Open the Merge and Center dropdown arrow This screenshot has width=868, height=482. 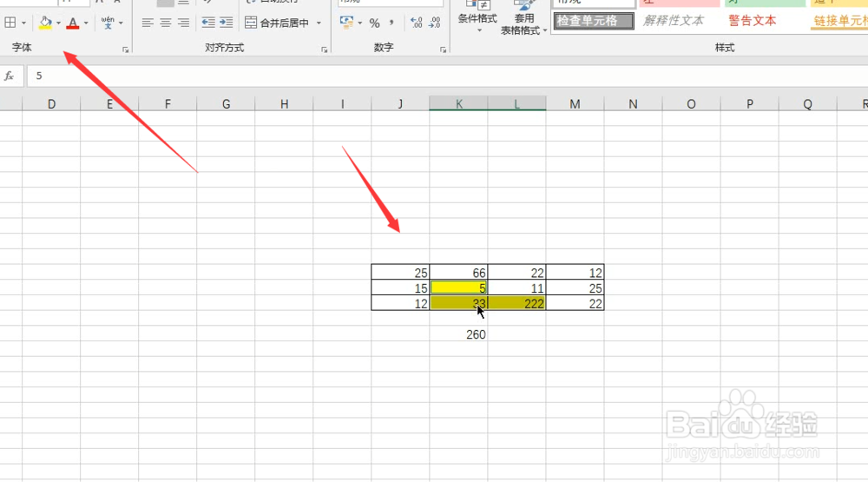[319, 23]
